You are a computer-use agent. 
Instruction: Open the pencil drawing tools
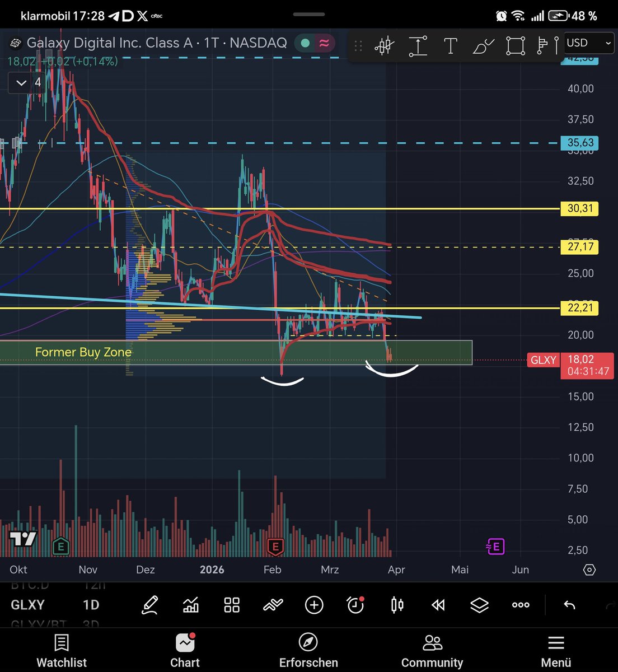(x=149, y=605)
